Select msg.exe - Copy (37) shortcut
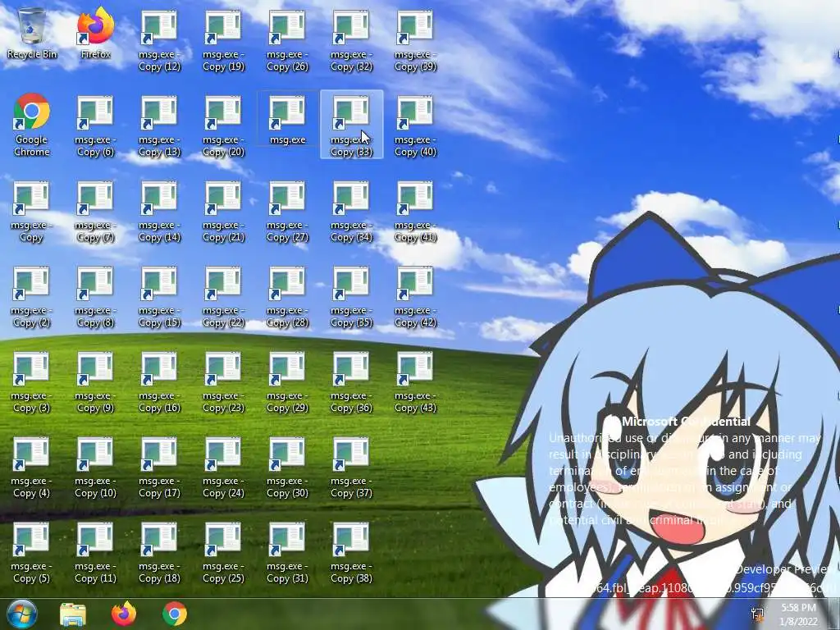The width and height of the screenshot is (840, 630). tap(351, 467)
